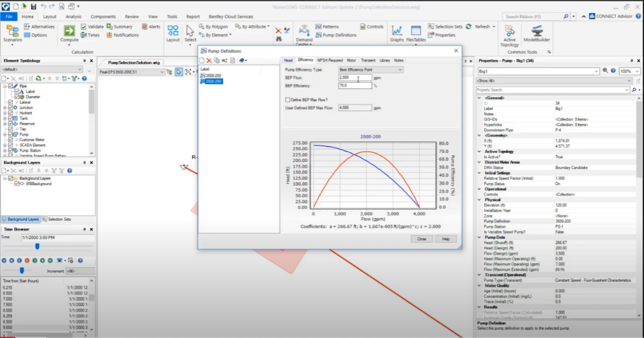644x338 pixels.
Task: Launch ModelBuilder icon
Action: coord(536,30)
